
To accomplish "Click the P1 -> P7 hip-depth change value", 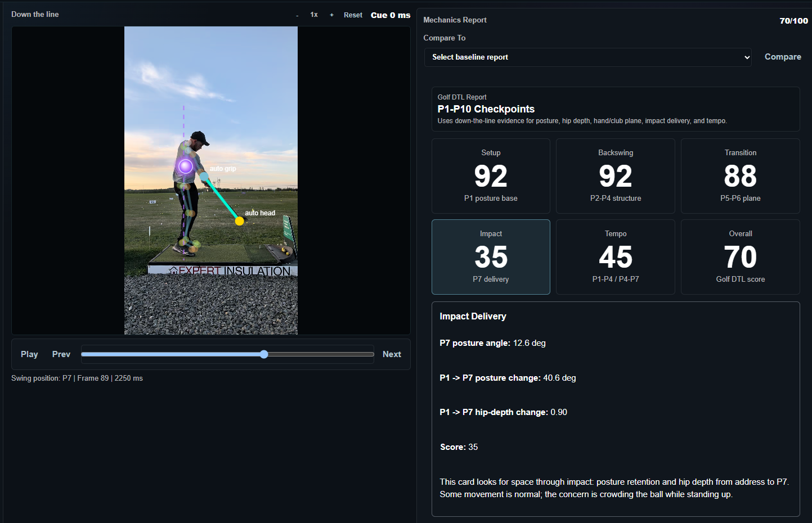I will 559,412.
